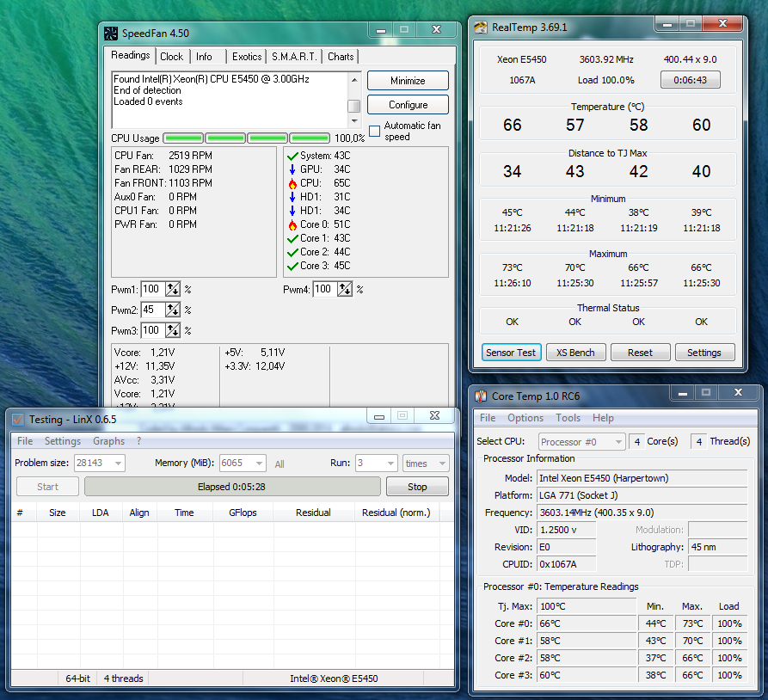Click the GPU blue down-arrow icon
Screen dimensions: 768x700
coord(292,169)
